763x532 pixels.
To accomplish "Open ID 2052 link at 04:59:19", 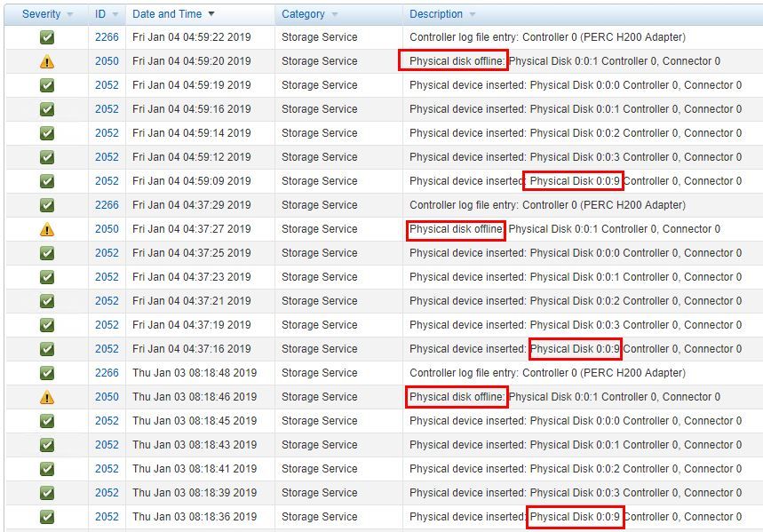I will coord(107,84).
